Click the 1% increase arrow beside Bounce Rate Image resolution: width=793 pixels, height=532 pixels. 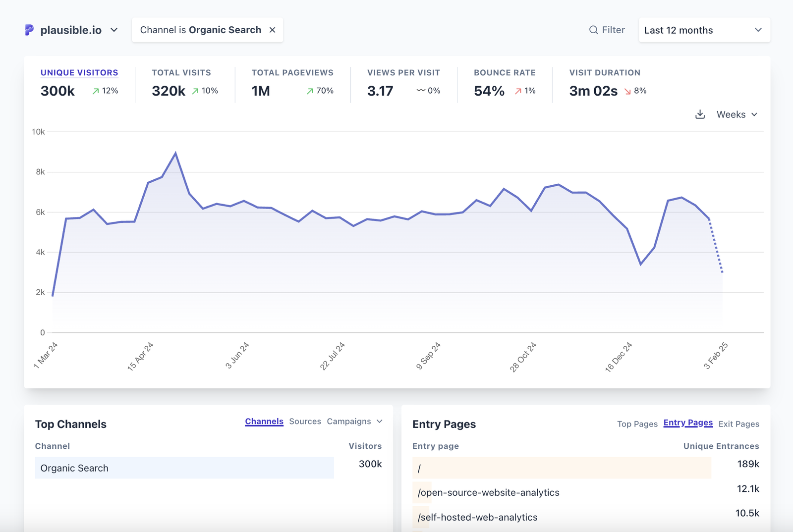[517, 91]
